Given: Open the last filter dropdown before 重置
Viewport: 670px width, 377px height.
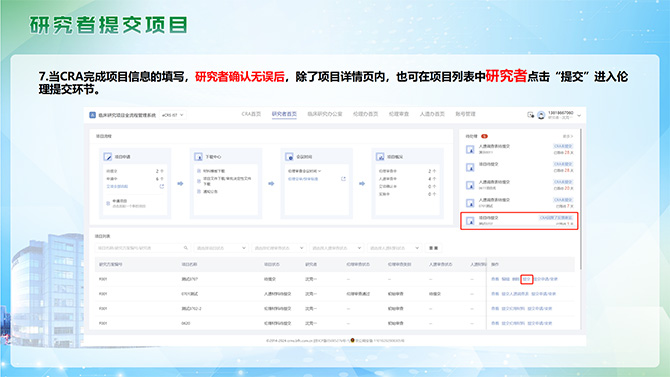Looking at the screenshot, I should pyautogui.click(x=394, y=248).
